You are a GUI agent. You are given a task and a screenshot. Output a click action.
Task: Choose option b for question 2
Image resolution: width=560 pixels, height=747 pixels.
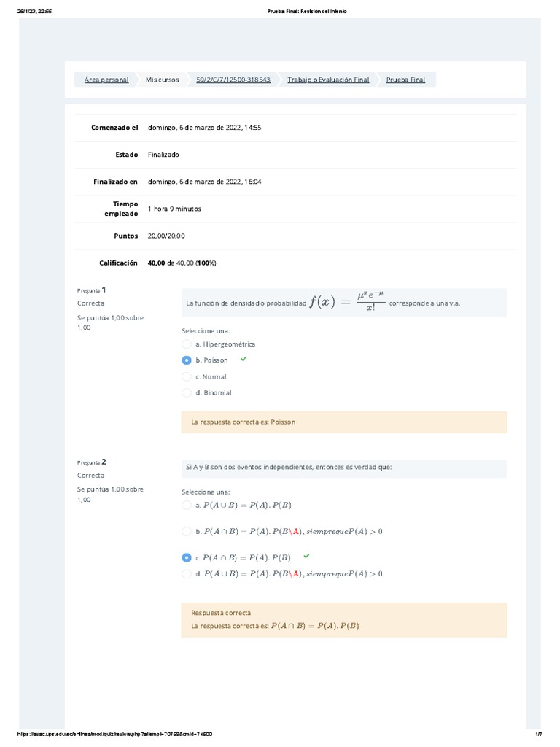[x=187, y=531]
